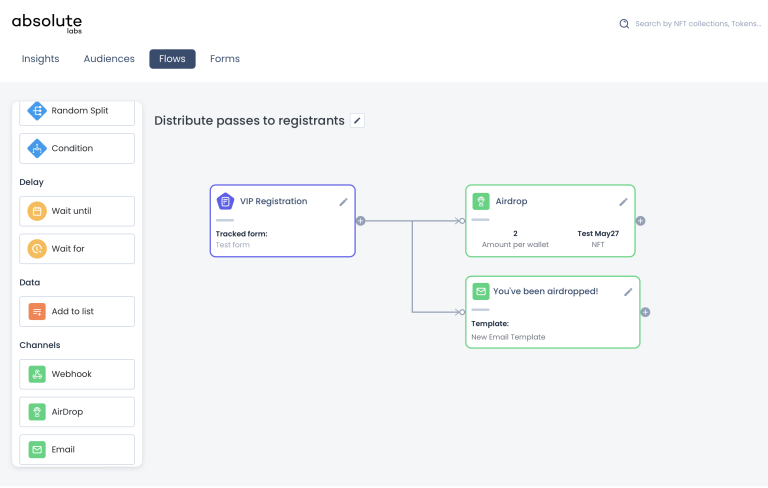Image resolution: width=768 pixels, height=488 pixels.
Task: Choose the AirDrop channel block
Action: [x=77, y=412]
